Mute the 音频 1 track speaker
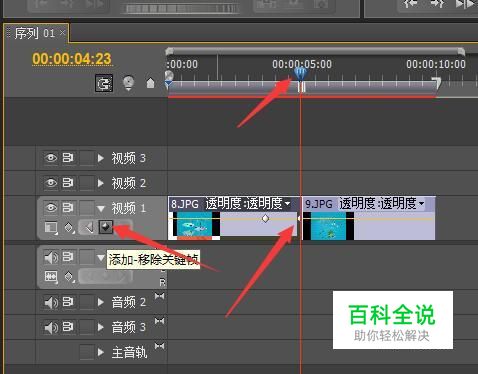This screenshot has height=374, width=478. click(51, 257)
